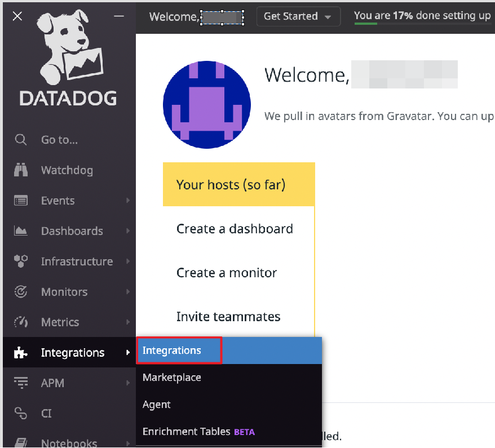Click the Infrastructure hexagons icon
The width and height of the screenshot is (495, 448).
(21, 261)
